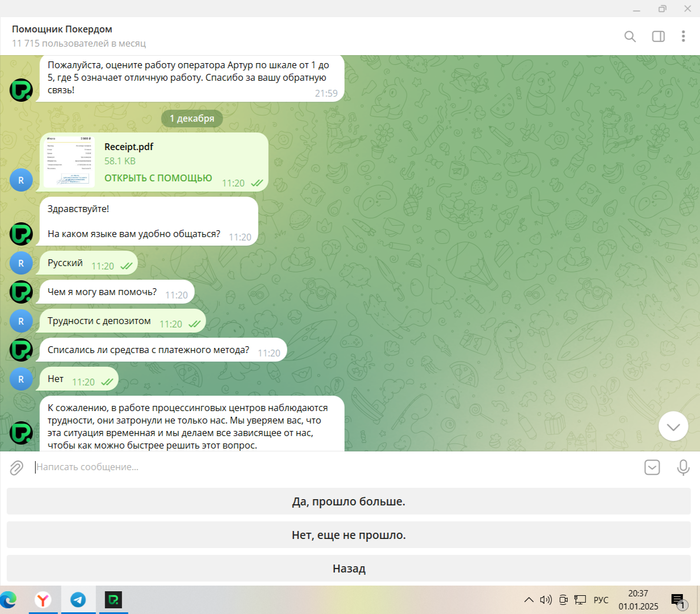
Task: Focus the 'Написать сообщение...' input field
Action: click(x=335, y=467)
